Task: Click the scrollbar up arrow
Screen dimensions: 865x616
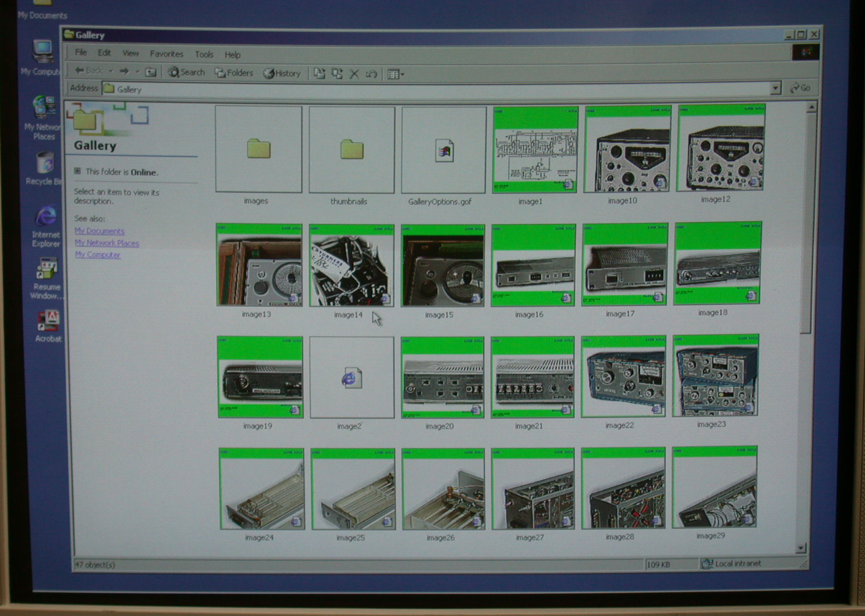Action: pos(811,107)
